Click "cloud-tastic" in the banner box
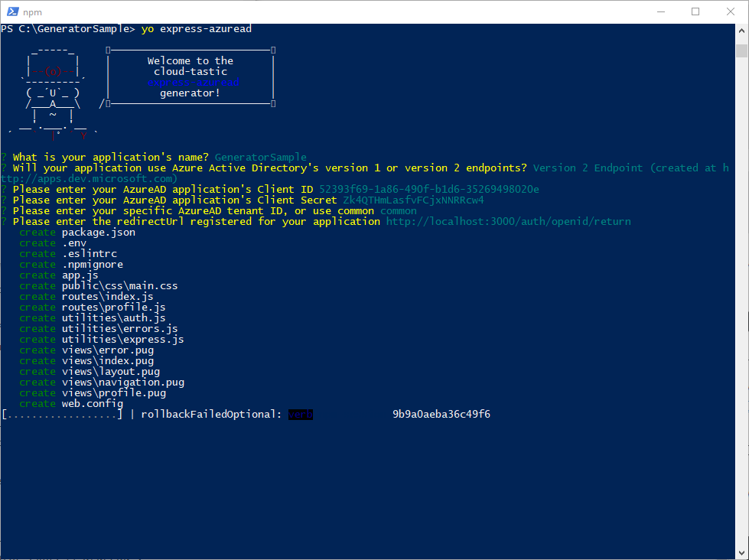Screen dimensions: 749x560 pyautogui.click(x=190, y=72)
